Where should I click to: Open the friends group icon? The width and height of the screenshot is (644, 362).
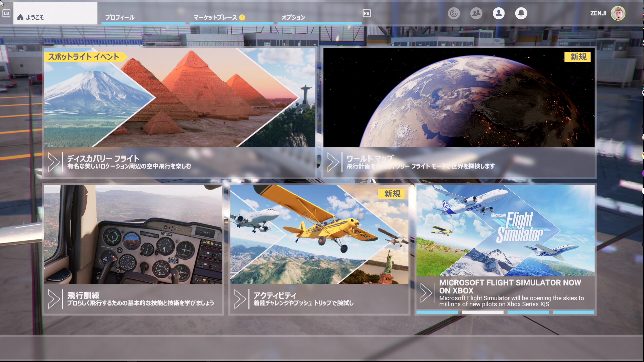(476, 13)
